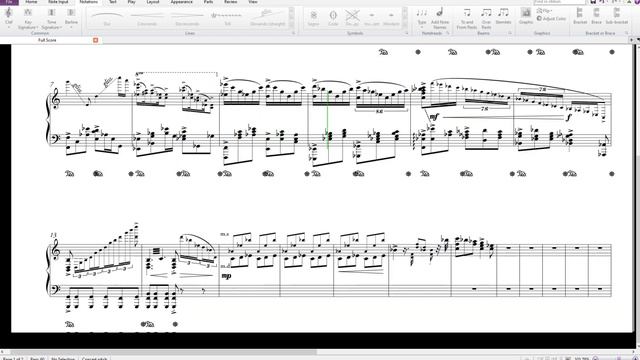Expand the Lines gallery scroll arrows
Viewport: 640px width, 360px height.
click(291, 18)
